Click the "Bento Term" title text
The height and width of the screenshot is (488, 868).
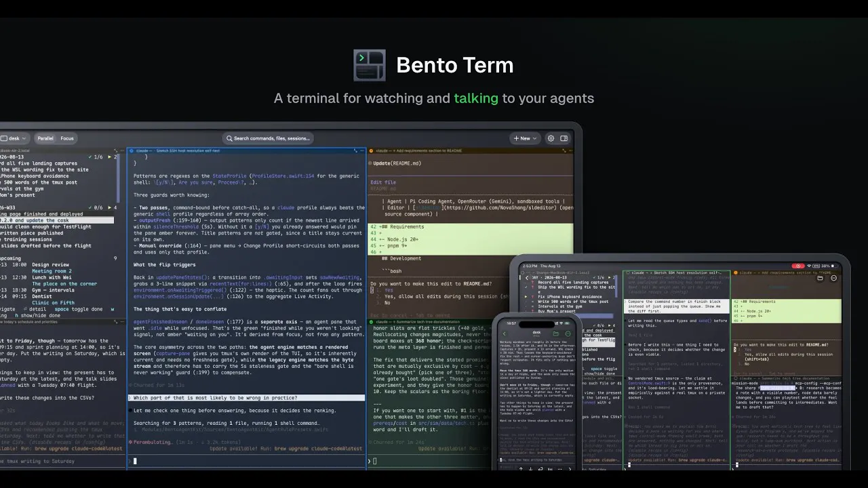[454, 65]
